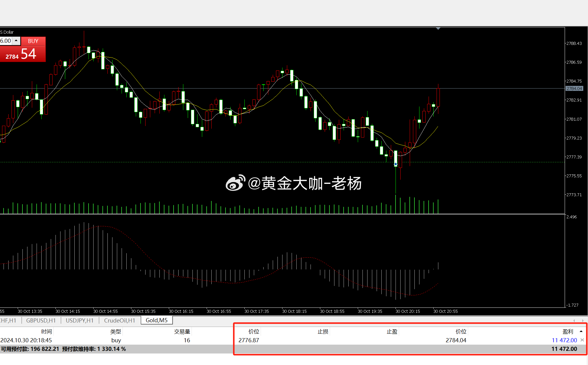
Task: Click the chart shift triangle marker at top
Action: point(438,29)
